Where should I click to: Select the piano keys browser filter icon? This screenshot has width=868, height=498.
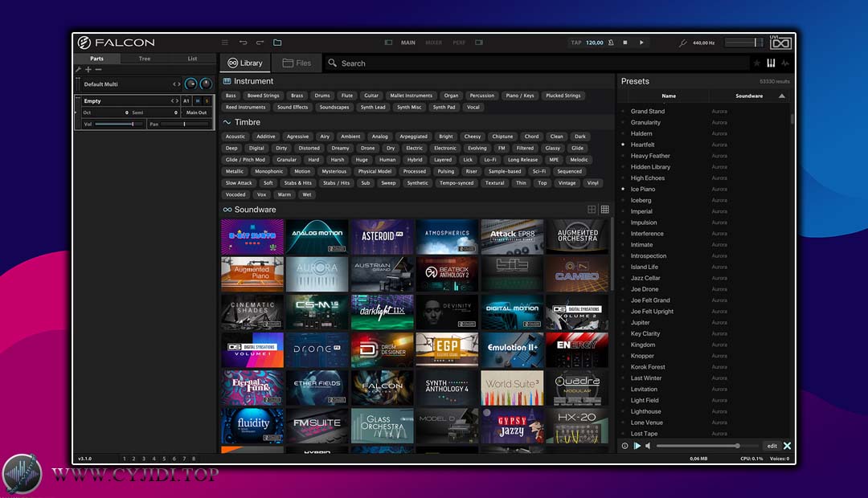(771, 63)
